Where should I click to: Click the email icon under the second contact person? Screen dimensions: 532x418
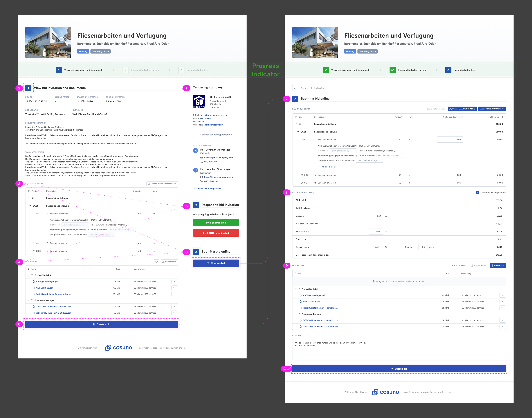click(x=202, y=177)
